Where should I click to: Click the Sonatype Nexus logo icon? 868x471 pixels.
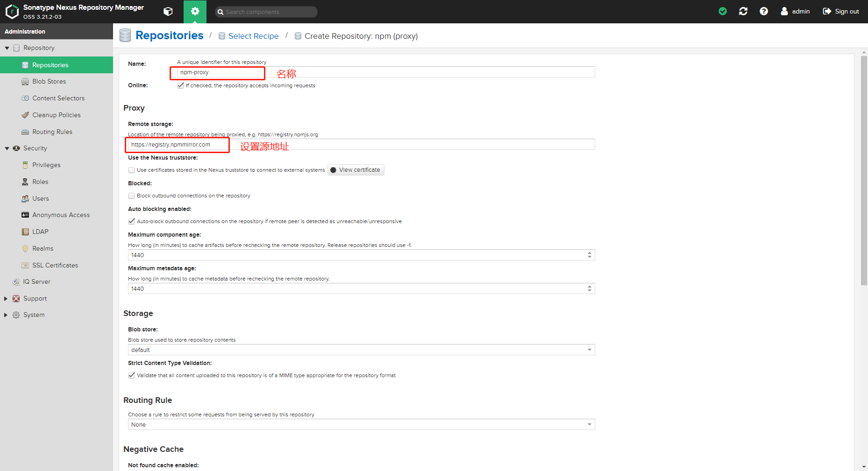point(12,11)
